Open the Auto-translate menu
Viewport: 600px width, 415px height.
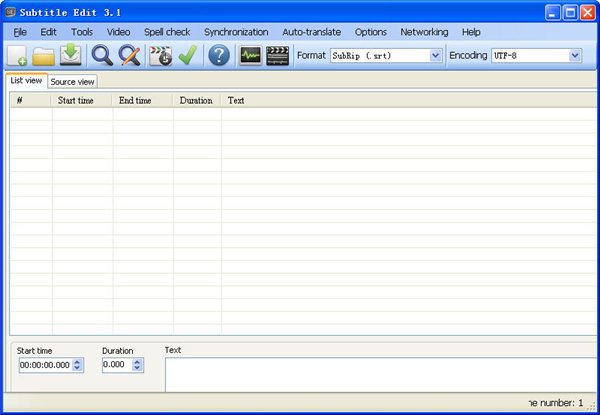click(x=311, y=32)
